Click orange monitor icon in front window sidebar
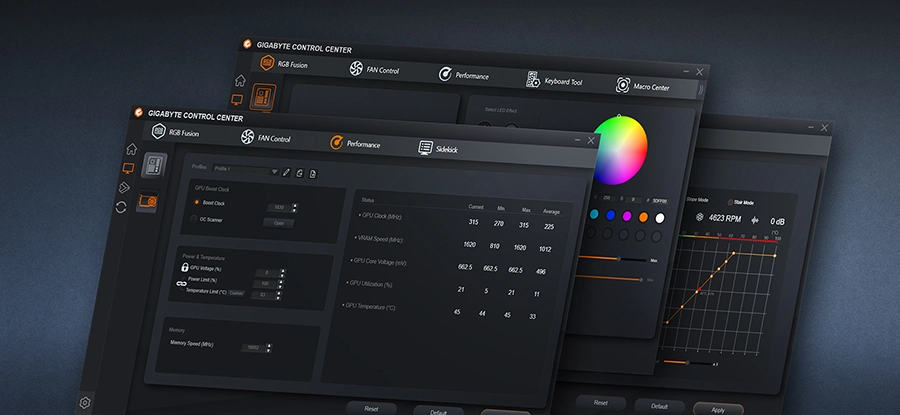Viewport: 900px width, 415px height. (129, 168)
